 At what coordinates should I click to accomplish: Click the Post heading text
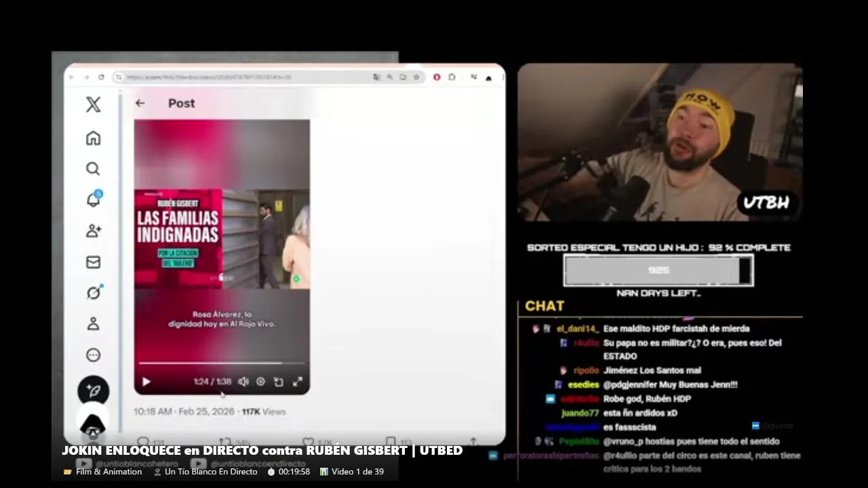(182, 103)
